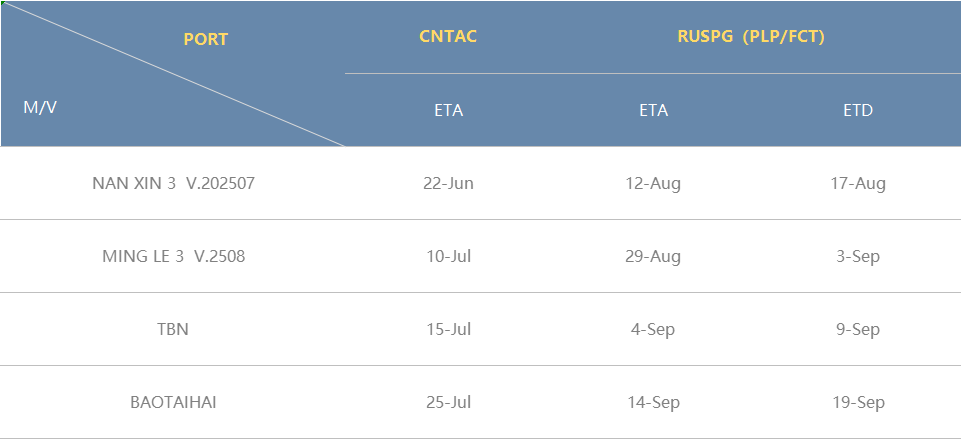
Task: Click the 14-Sep ETA cell
Action: tap(653, 402)
